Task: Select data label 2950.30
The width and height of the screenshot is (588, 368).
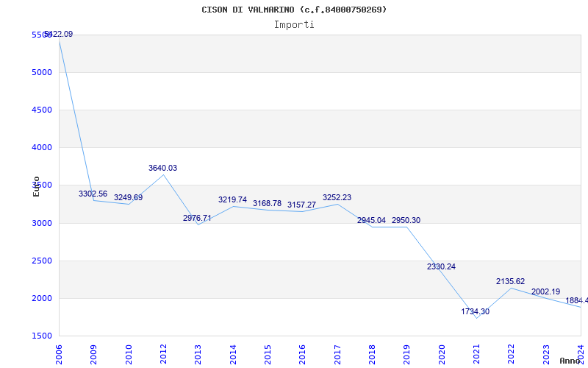Action: point(406,220)
